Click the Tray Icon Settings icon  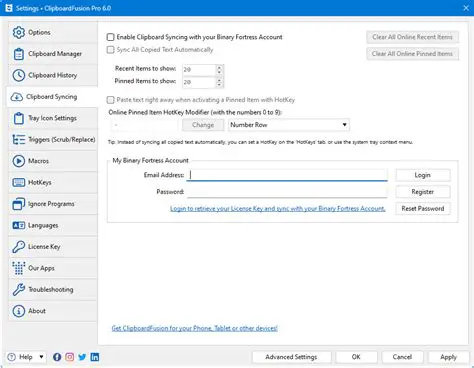[19, 118]
